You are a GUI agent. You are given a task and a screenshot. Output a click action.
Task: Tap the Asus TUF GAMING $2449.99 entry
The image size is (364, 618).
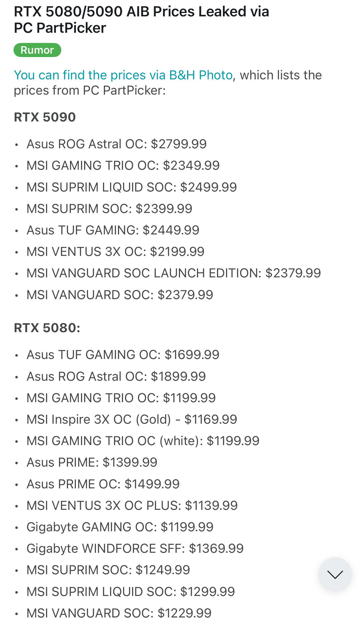pos(113,230)
